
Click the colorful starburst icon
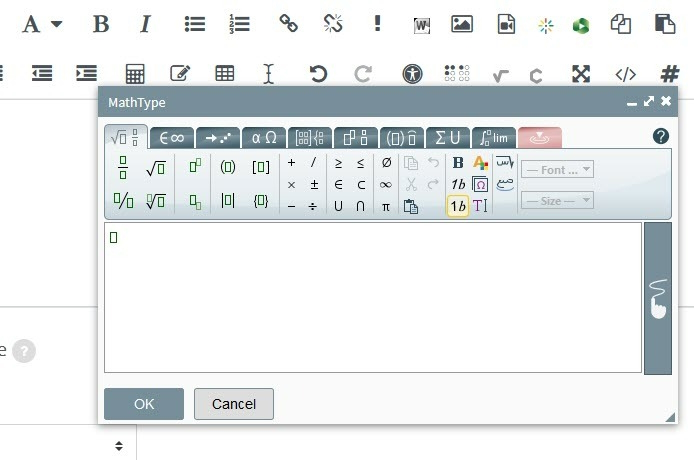546,26
